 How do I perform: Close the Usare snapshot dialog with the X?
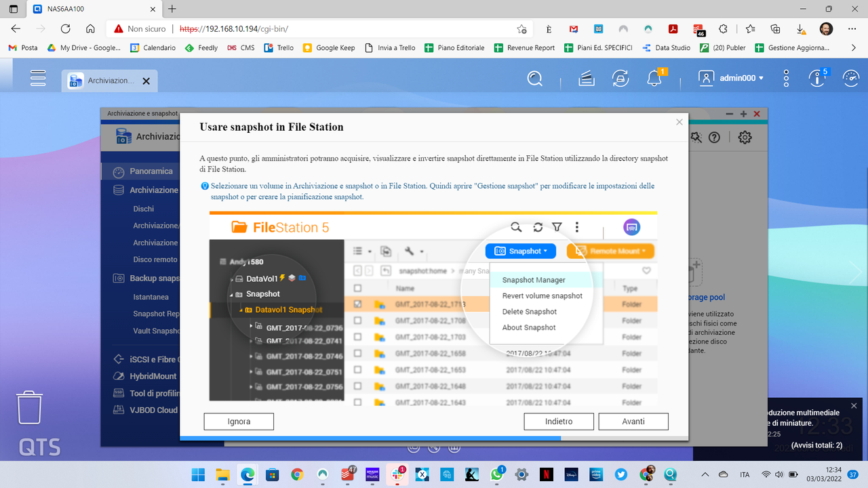tap(679, 122)
